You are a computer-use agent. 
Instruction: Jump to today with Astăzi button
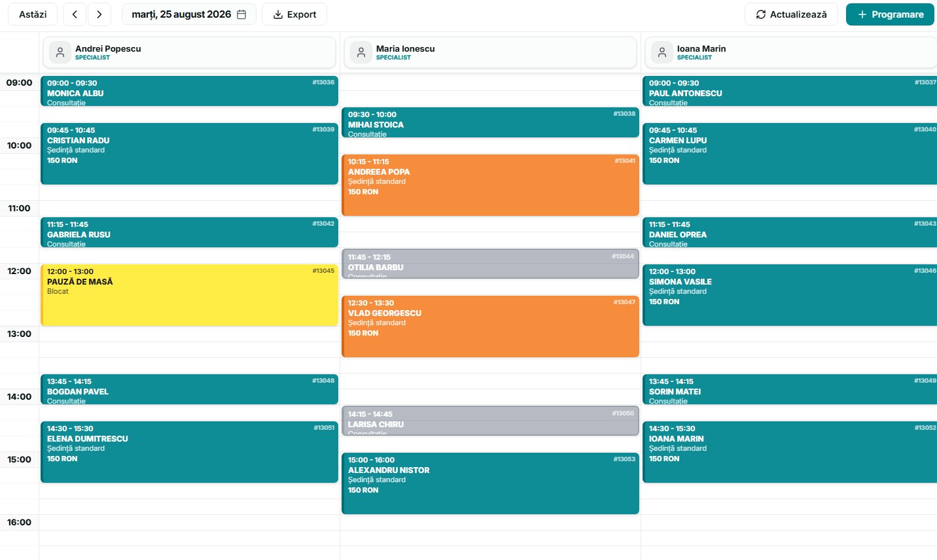click(33, 14)
